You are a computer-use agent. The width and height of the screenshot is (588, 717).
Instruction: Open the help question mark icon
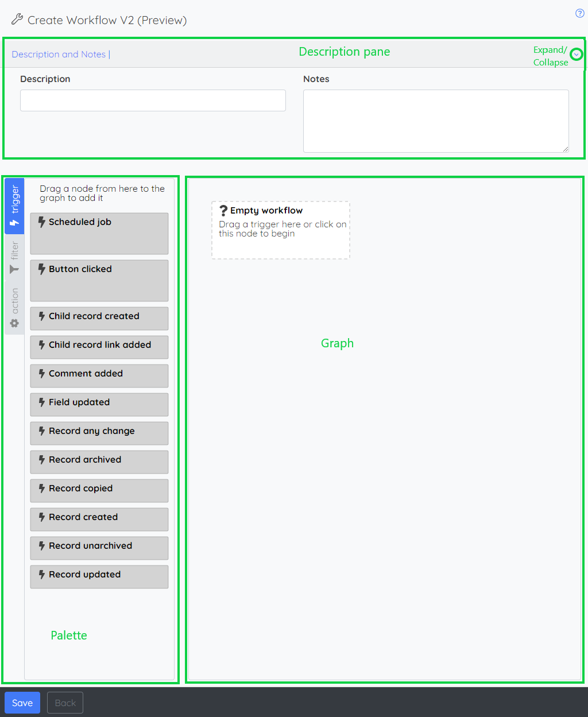click(579, 13)
